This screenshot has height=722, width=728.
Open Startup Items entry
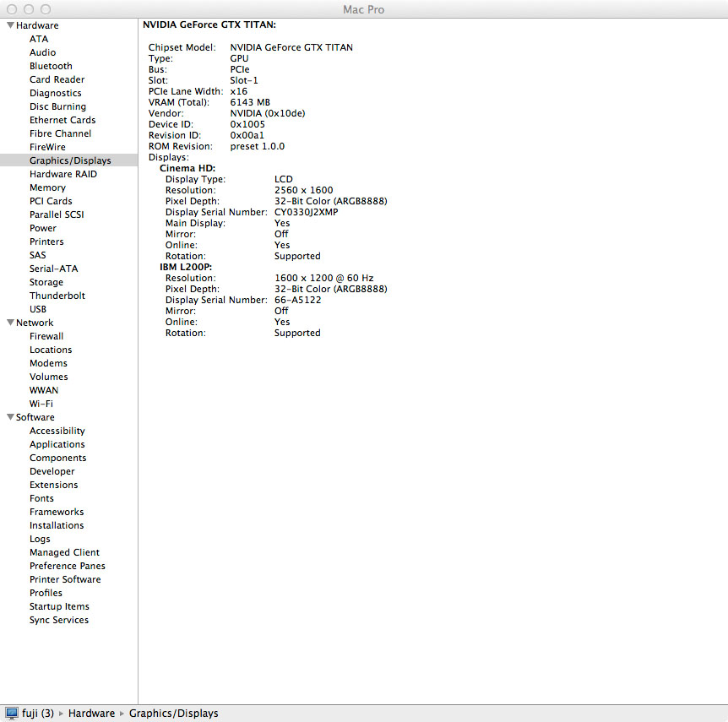pyautogui.click(x=59, y=606)
